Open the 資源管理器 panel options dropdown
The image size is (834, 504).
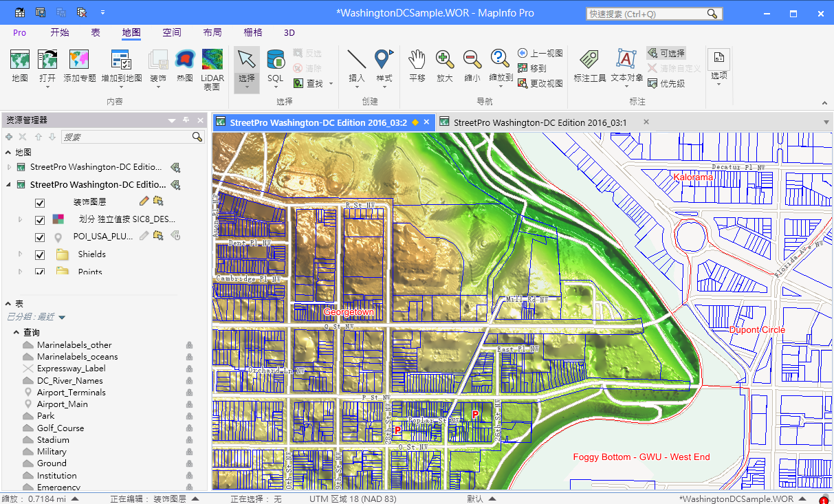[x=172, y=120]
